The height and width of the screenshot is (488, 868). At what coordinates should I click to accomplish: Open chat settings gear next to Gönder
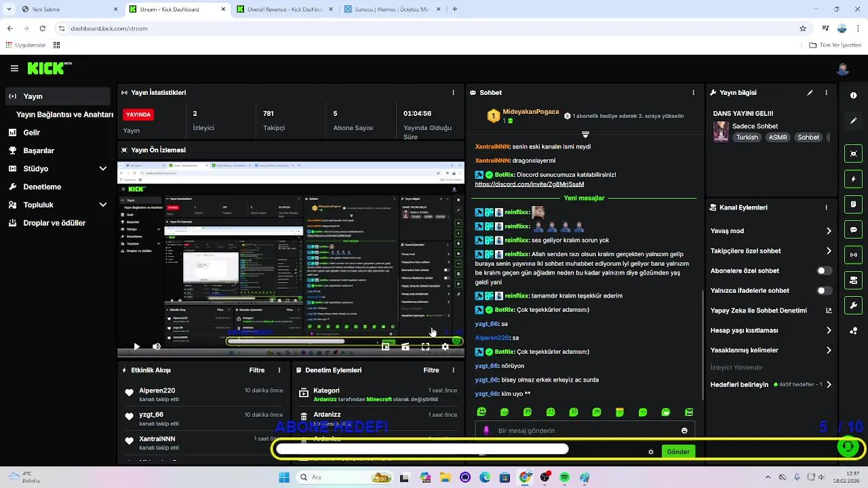click(x=651, y=451)
